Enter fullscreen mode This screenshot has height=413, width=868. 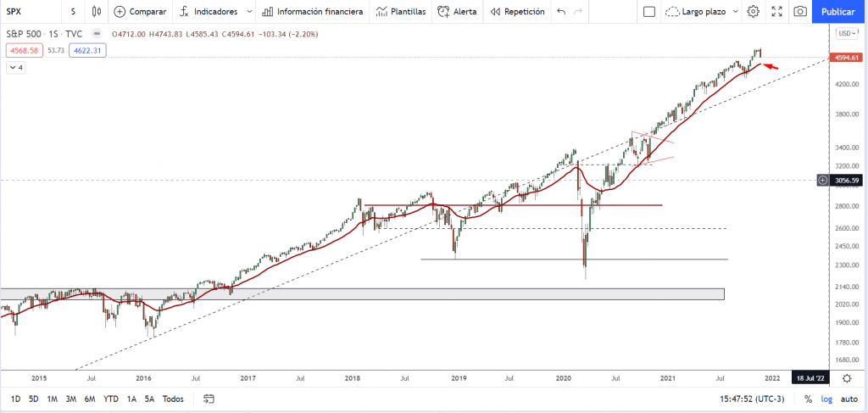click(x=776, y=11)
